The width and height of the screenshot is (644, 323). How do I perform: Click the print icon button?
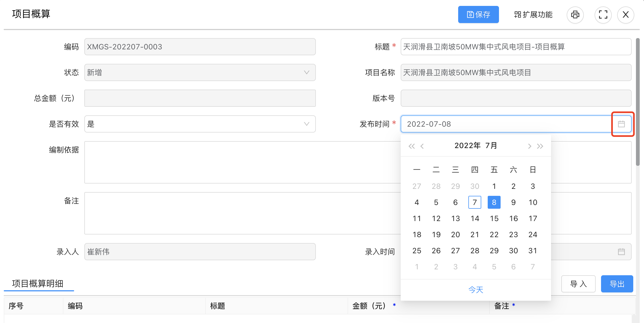(x=575, y=15)
